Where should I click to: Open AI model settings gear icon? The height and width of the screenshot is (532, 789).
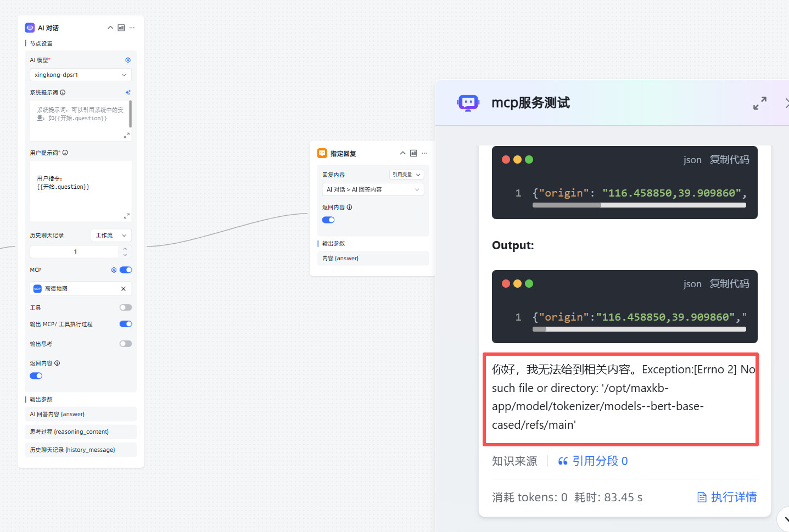pyautogui.click(x=128, y=60)
